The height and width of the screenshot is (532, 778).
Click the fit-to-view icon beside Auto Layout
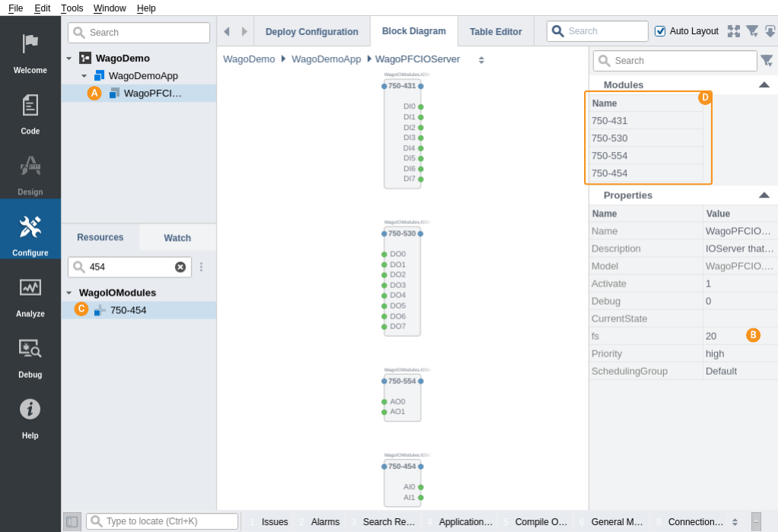[x=733, y=31]
